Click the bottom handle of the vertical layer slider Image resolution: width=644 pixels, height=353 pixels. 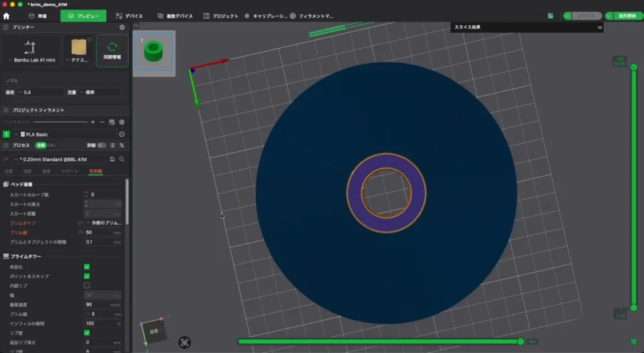634,308
